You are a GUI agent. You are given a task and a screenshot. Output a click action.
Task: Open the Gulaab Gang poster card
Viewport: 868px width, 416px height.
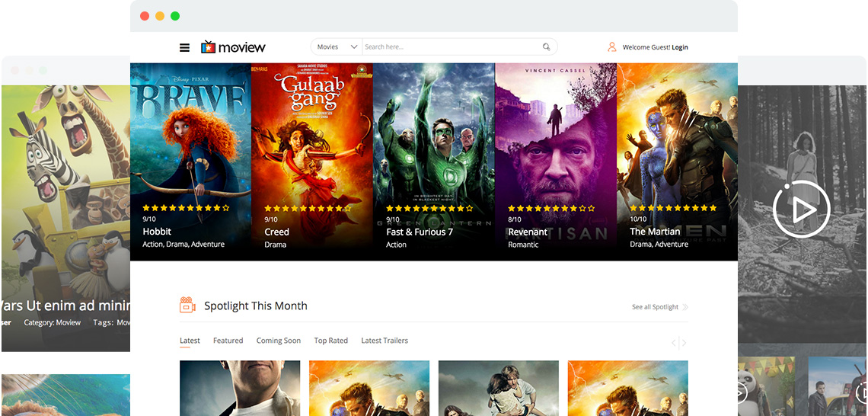coord(312,162)
